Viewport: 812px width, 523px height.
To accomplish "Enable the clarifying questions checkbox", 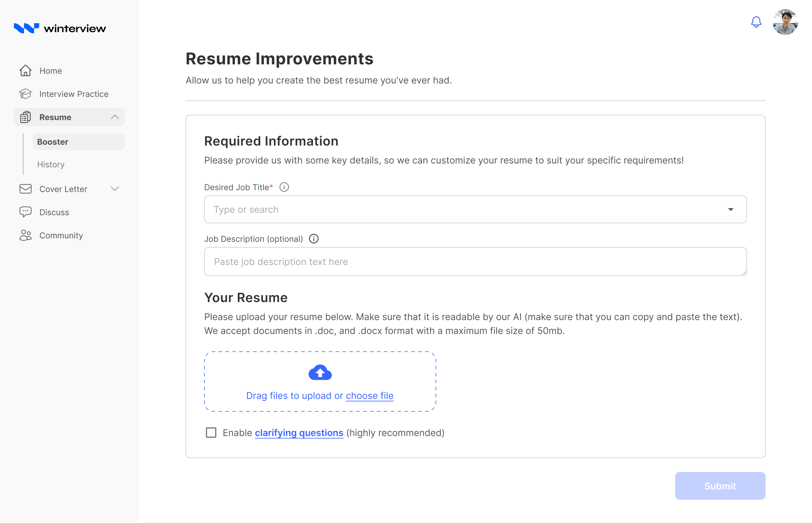I will [211, 433].
